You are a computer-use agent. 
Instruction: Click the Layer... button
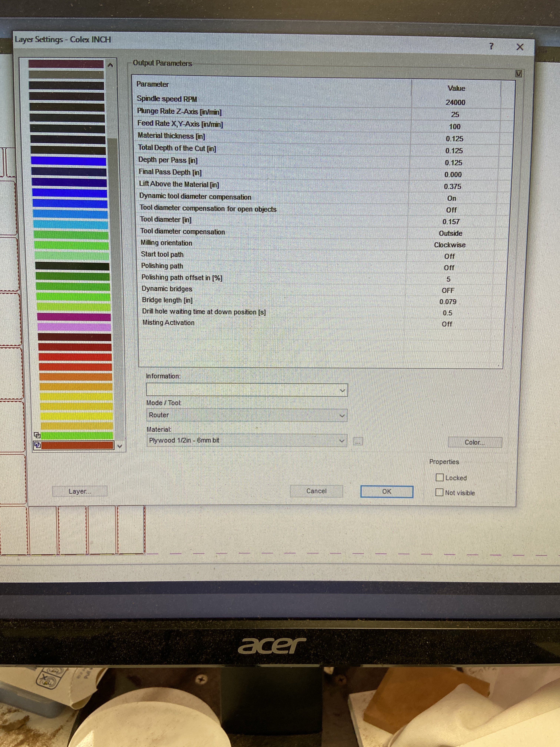pyautogui.click(x=80, y=491)
